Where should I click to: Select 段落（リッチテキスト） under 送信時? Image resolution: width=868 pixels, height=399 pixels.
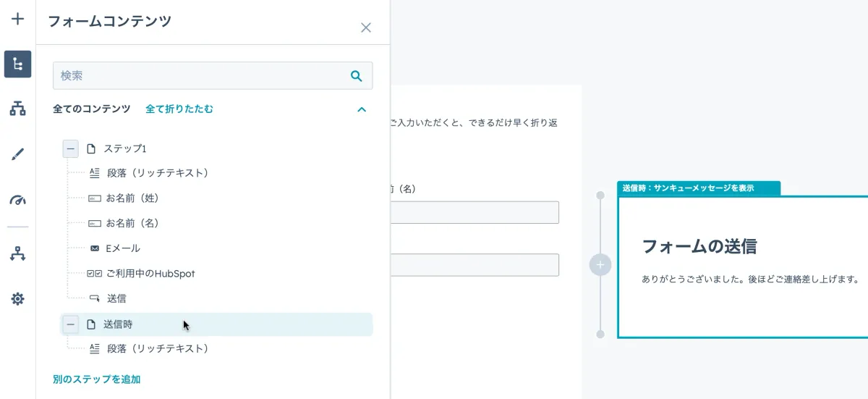158,348
